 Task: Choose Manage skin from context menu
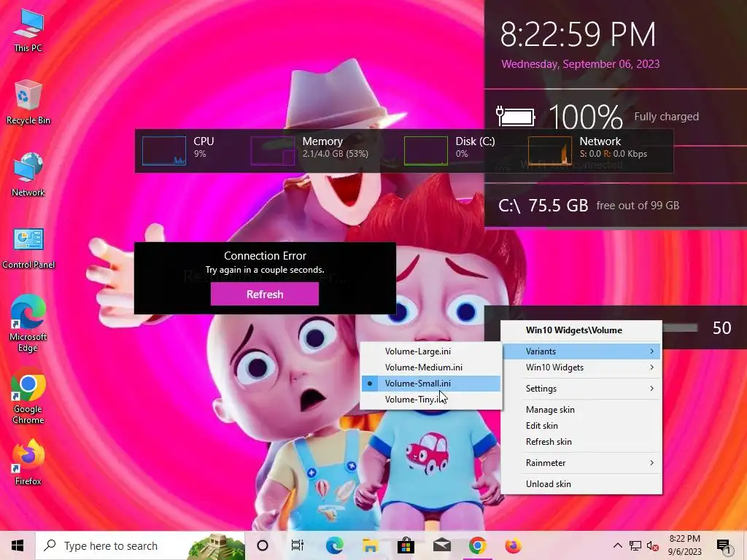(x=581, y=410)
